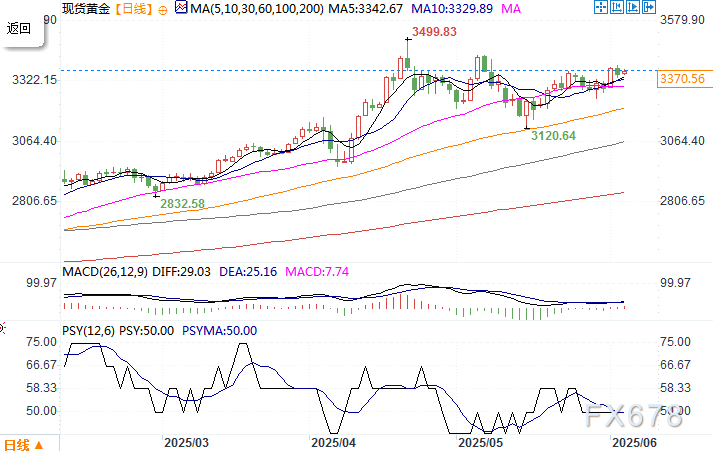
Task: Click the MA indicator chart icon
Action: 180,8
